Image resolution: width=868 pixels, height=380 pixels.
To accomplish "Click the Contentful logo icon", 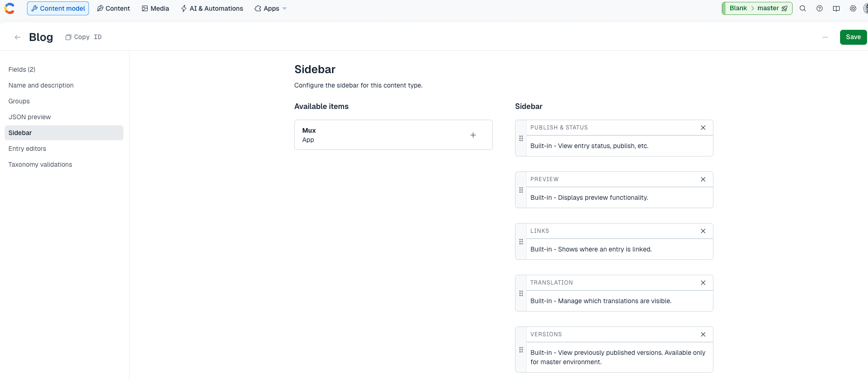I will coord(9,8).
